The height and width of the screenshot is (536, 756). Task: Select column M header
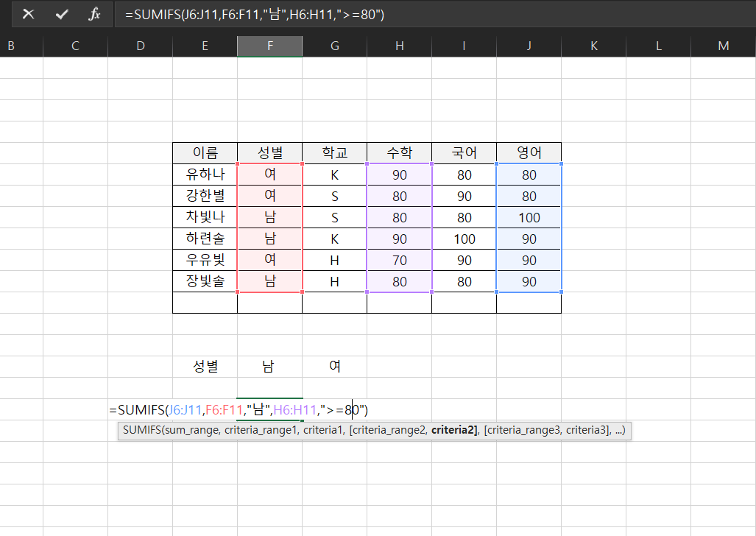click(x=723, y=46)
